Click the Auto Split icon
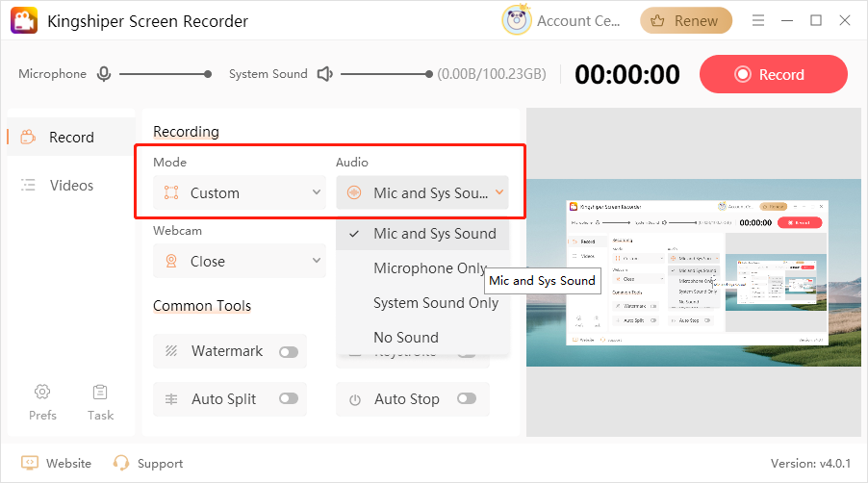Viewport: 868px width, 483px height. [x=171, y=399]
